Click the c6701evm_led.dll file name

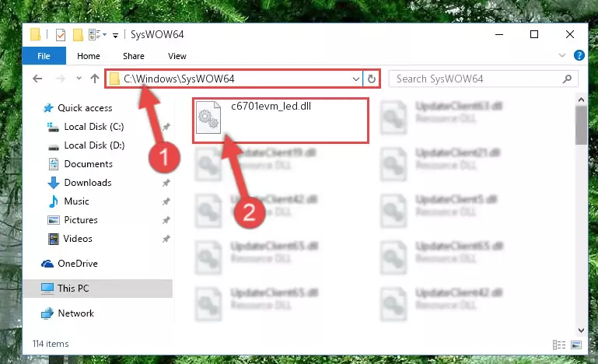271,106
